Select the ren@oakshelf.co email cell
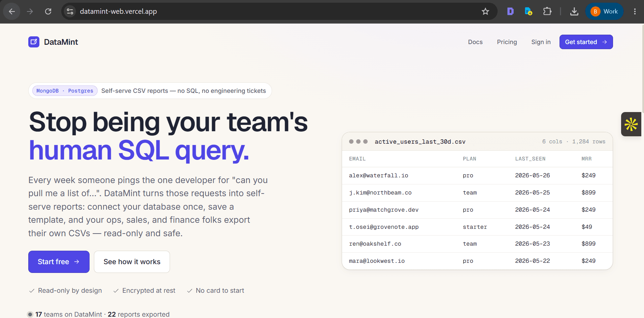 point(375,244)
